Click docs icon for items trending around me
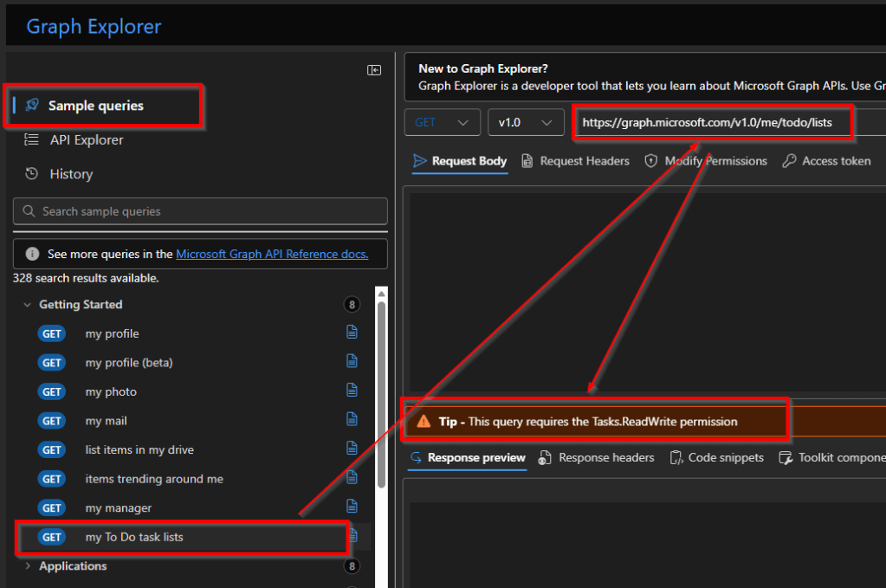The image size is (886, 588). click(x=352, y=478)
